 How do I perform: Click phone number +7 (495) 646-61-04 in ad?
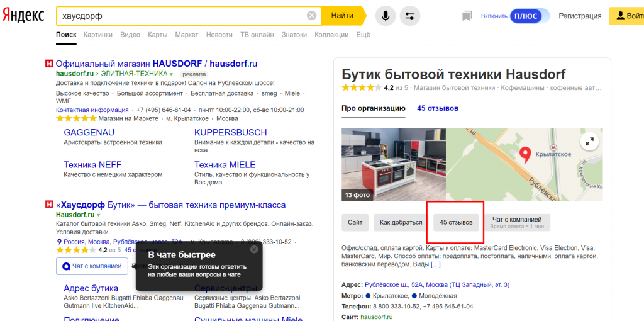coord(164,110)
